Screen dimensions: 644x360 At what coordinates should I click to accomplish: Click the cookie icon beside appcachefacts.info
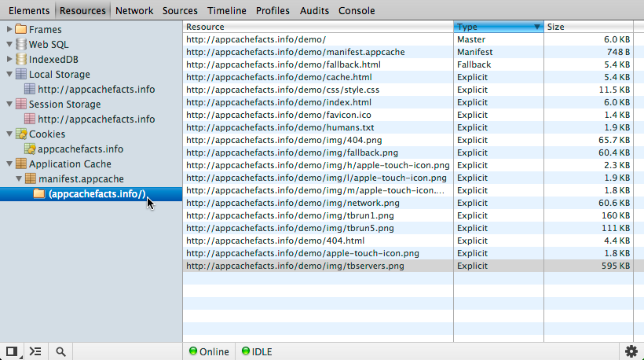pos(30,149)
